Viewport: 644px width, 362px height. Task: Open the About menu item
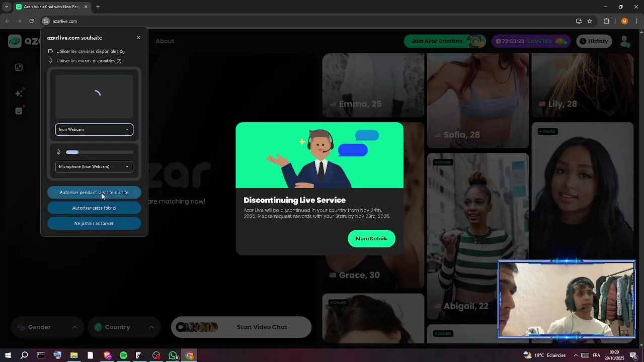(165, 41)
